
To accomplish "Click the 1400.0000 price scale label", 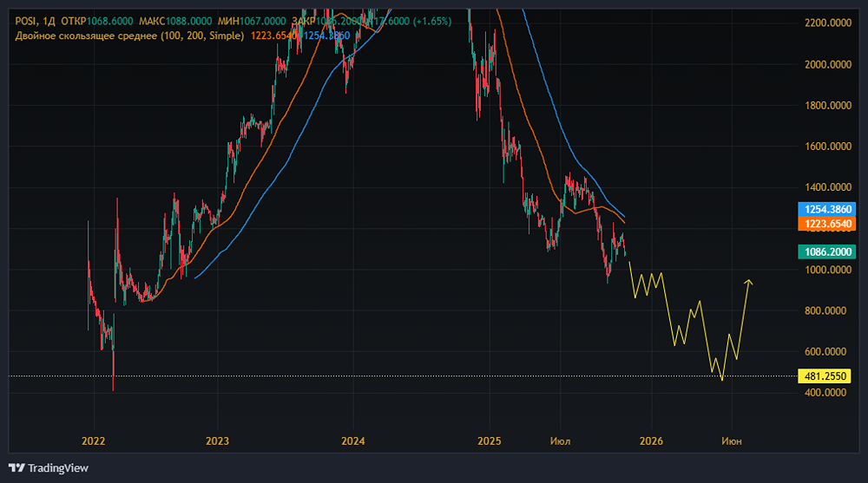I will coord(827,187).
